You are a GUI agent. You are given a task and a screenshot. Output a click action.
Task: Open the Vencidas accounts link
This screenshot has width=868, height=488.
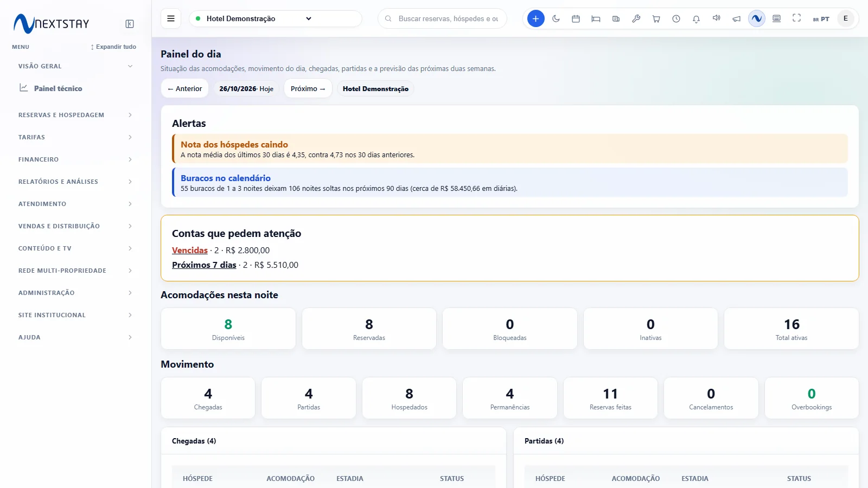190,250
